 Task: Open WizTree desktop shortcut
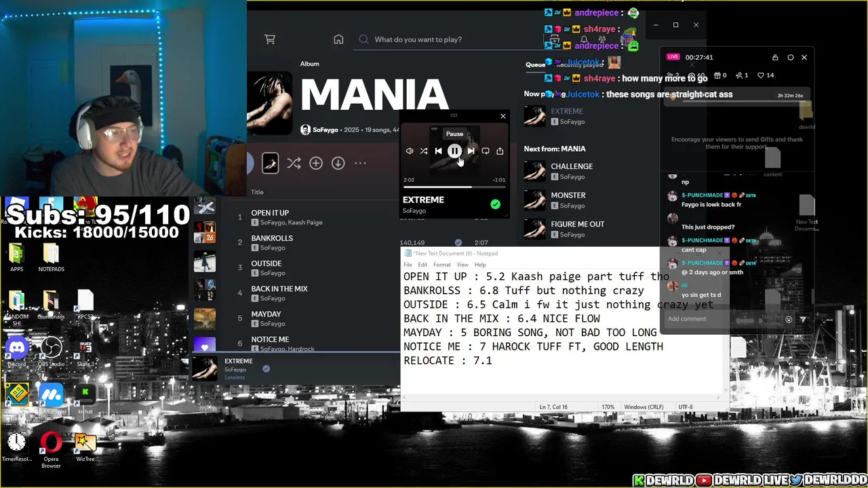pyautogui.click(x=85, y=447)
